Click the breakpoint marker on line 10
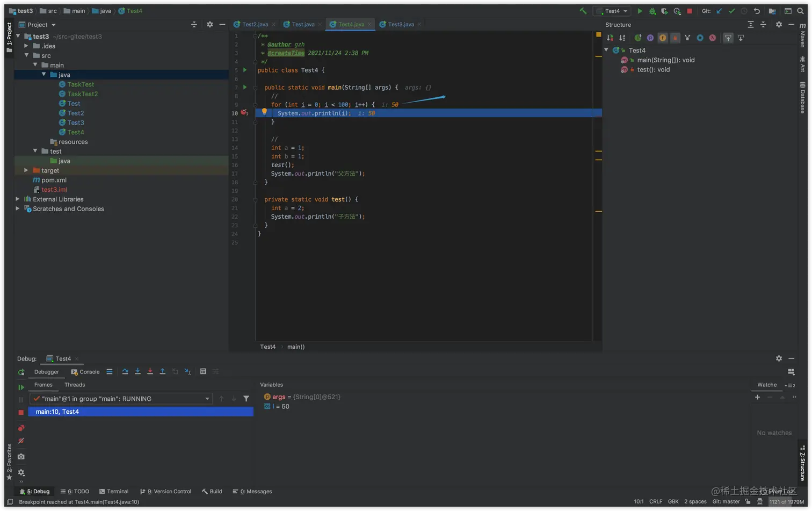Viewport: 812px width, 511px height. click(x=244, y=113)
